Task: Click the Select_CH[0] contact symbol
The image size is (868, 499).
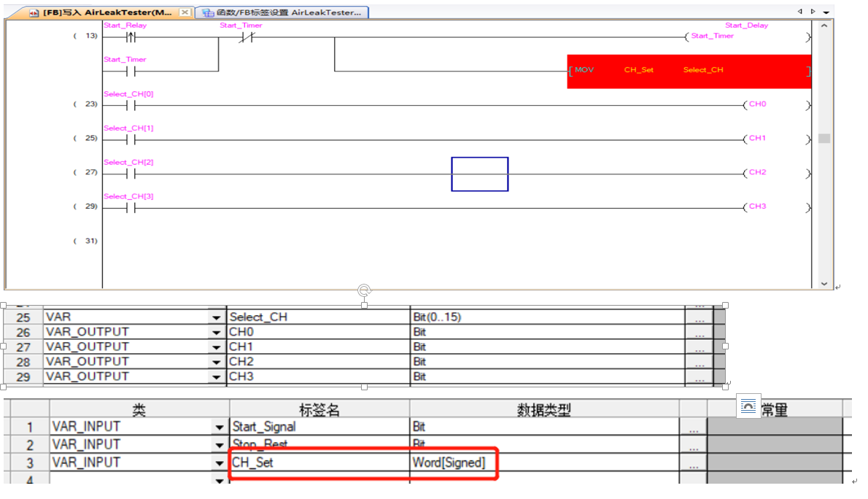Action: [130, 105]
